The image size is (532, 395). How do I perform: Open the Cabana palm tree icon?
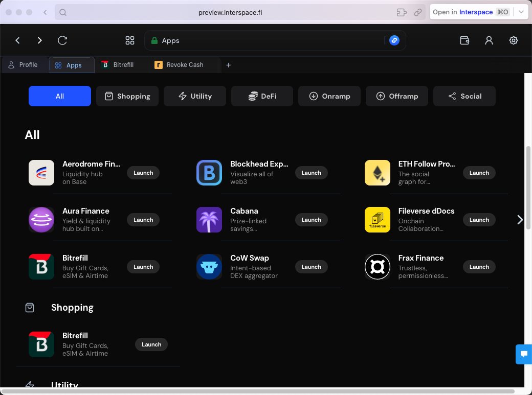[x=209, y=220]
